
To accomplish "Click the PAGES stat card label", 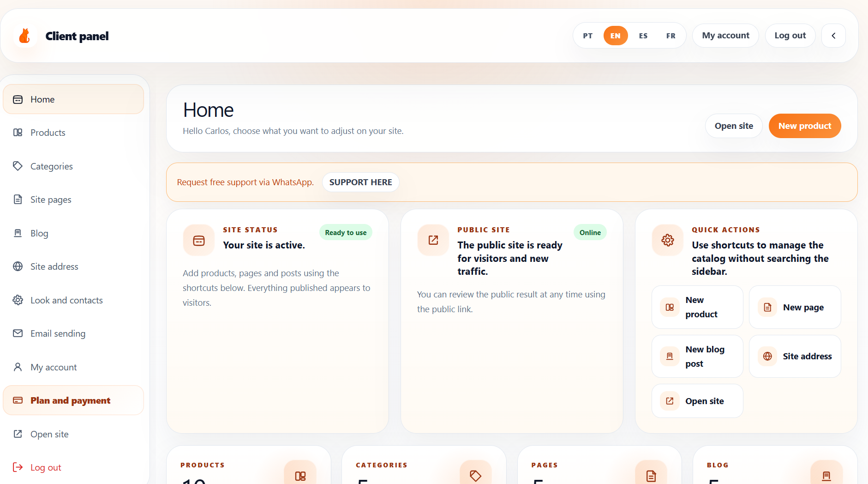I will [x=545, y=465].
